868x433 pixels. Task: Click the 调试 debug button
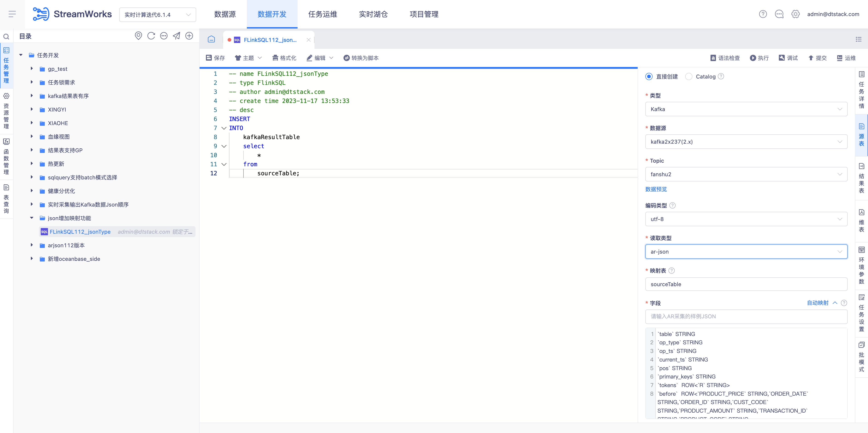[x=788, y=58]
